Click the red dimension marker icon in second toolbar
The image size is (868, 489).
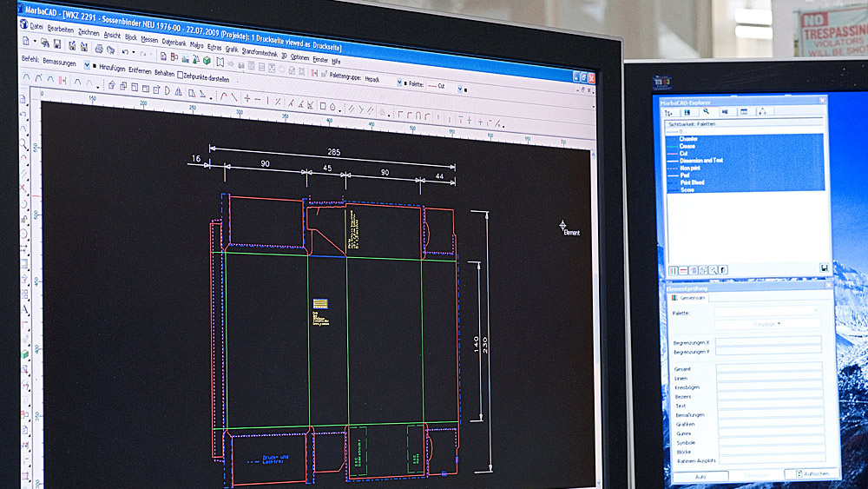62,81
